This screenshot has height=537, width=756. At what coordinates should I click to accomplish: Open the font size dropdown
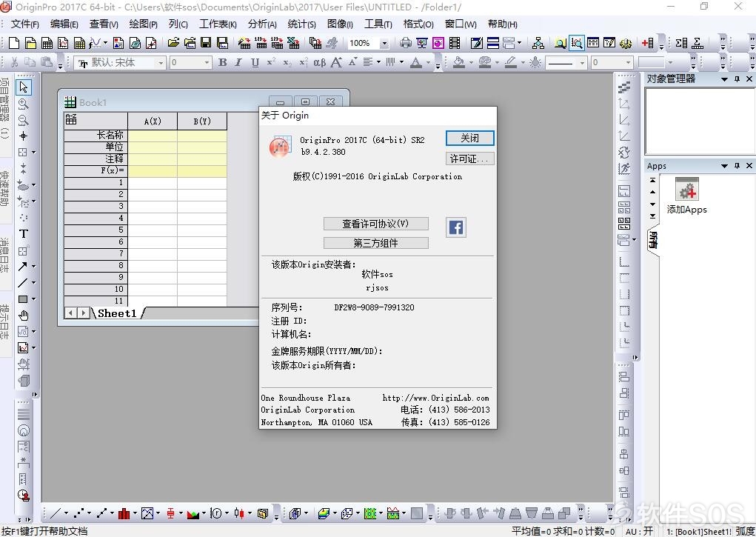pyautogui.click(x=207, y=63)
